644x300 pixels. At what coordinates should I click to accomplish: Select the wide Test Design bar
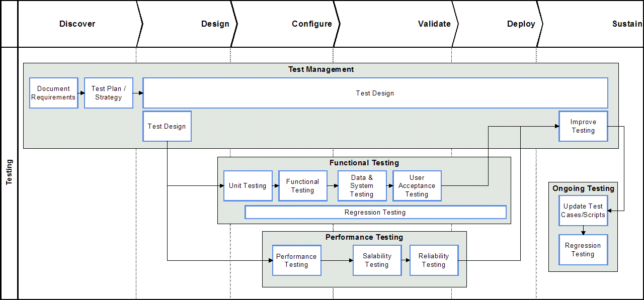(x=375, y=93)
